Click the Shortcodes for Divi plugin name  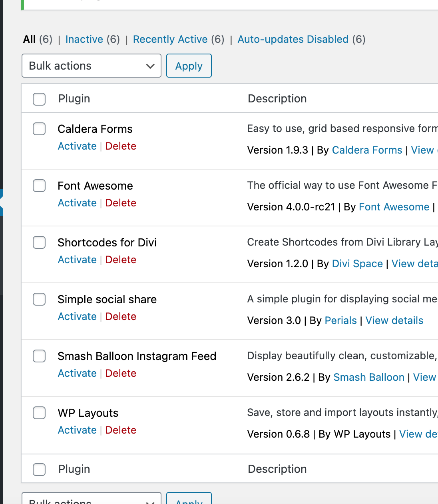coord(107,242)
